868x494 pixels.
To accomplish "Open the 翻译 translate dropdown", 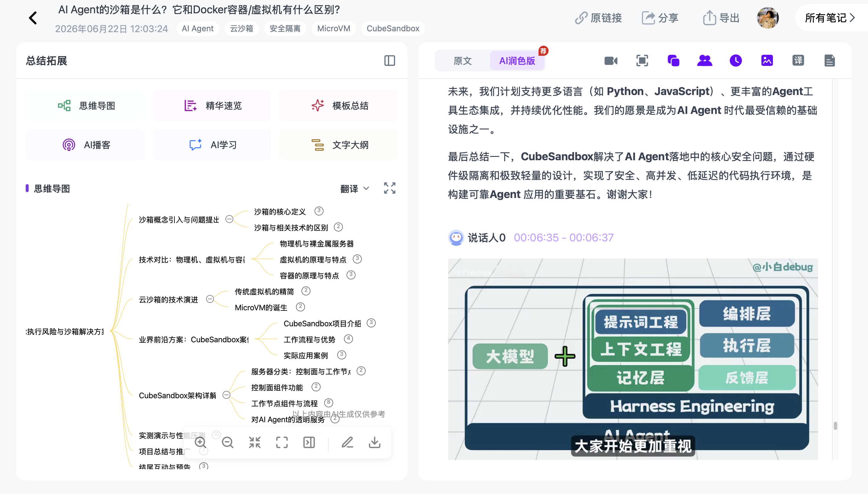I will coord(355,189).
